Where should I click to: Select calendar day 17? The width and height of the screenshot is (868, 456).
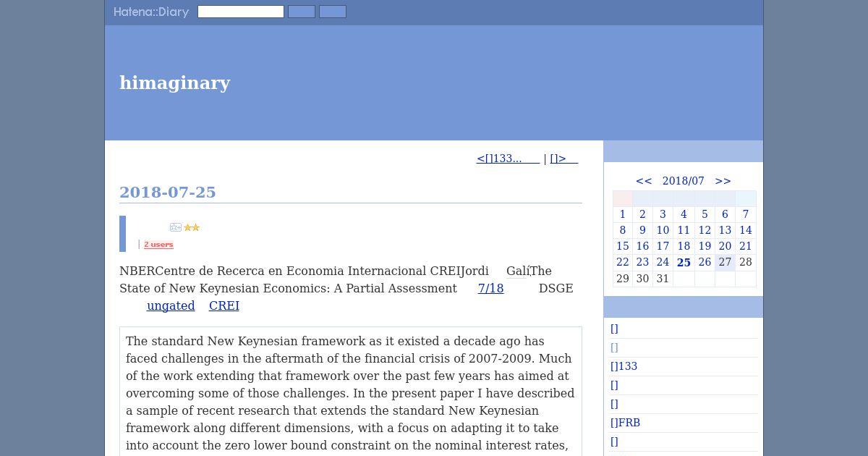[663, 246]
